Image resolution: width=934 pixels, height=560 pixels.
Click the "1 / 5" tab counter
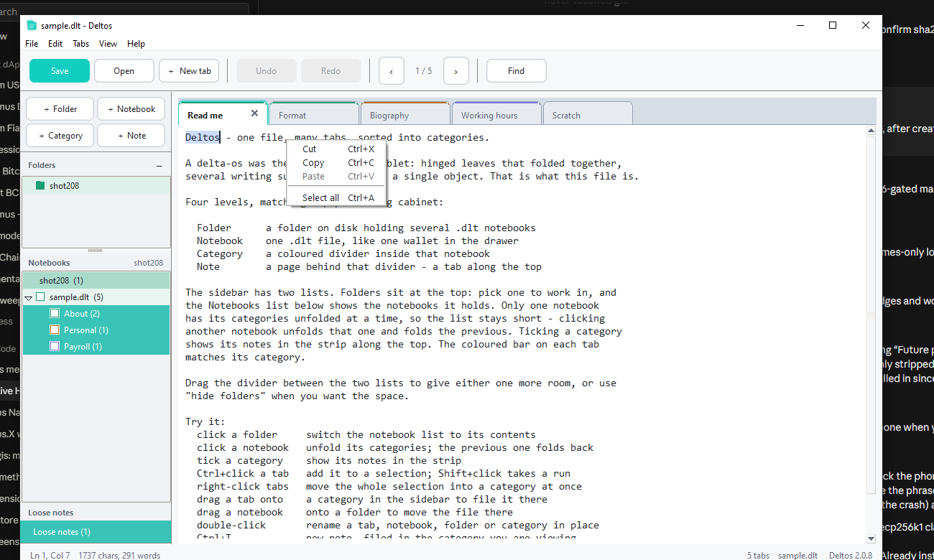424,71
